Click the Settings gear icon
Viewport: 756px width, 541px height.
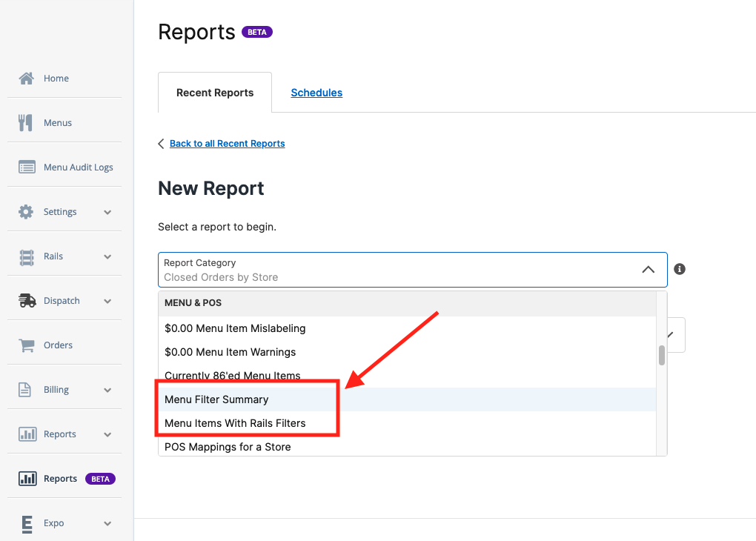(26, 212)
